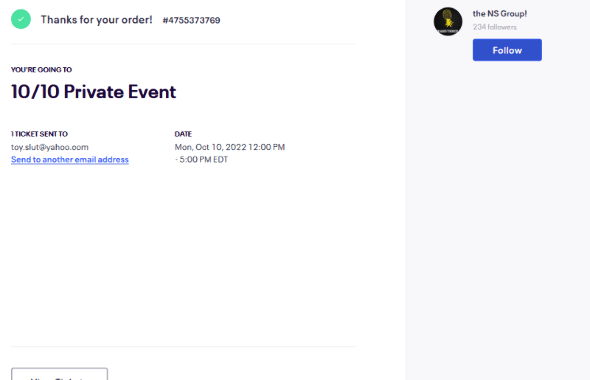Screen dimensions: 590x380
Task: Click the divider line above View Tickets
Action: 184,346
